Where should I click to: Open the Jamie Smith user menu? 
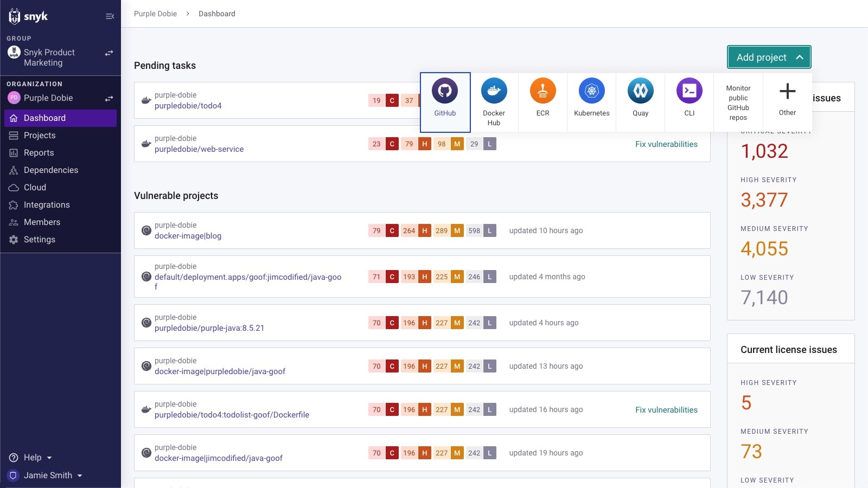pyautogui.click(x=46, y=476)
